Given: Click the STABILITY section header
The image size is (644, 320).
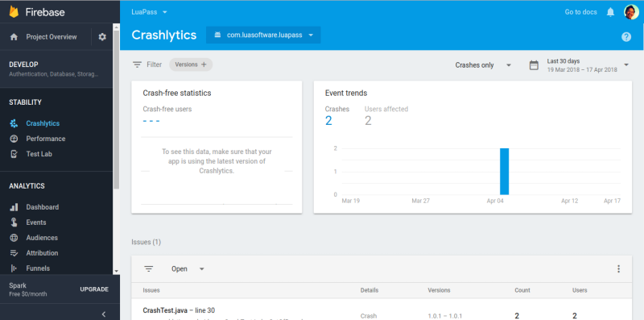Looking at the screenshot, I should (x=25, y=102).
